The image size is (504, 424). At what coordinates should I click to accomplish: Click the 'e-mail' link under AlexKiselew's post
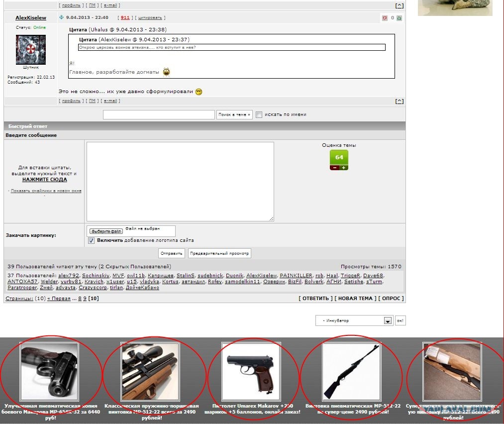click(110, 101)
